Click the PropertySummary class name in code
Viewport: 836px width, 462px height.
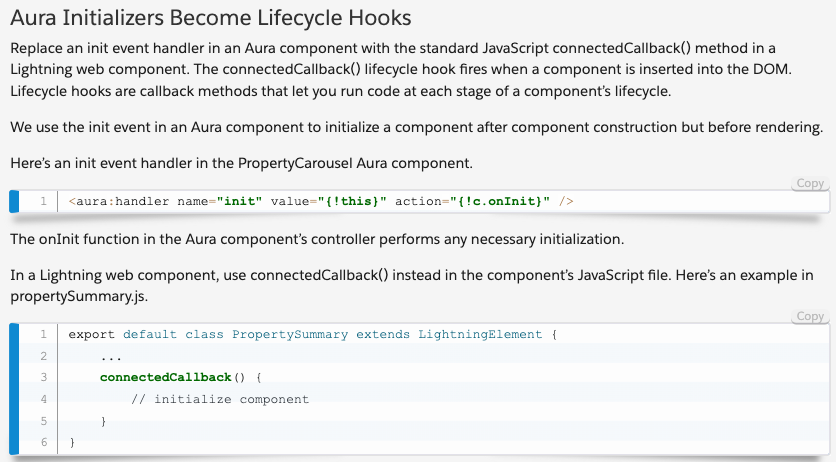tap(290, 335)
